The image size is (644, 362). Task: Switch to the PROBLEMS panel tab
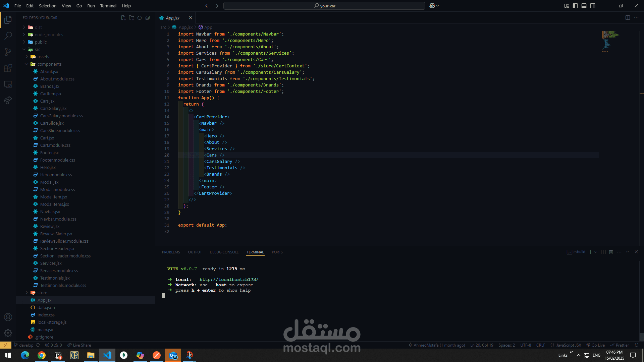171,252
